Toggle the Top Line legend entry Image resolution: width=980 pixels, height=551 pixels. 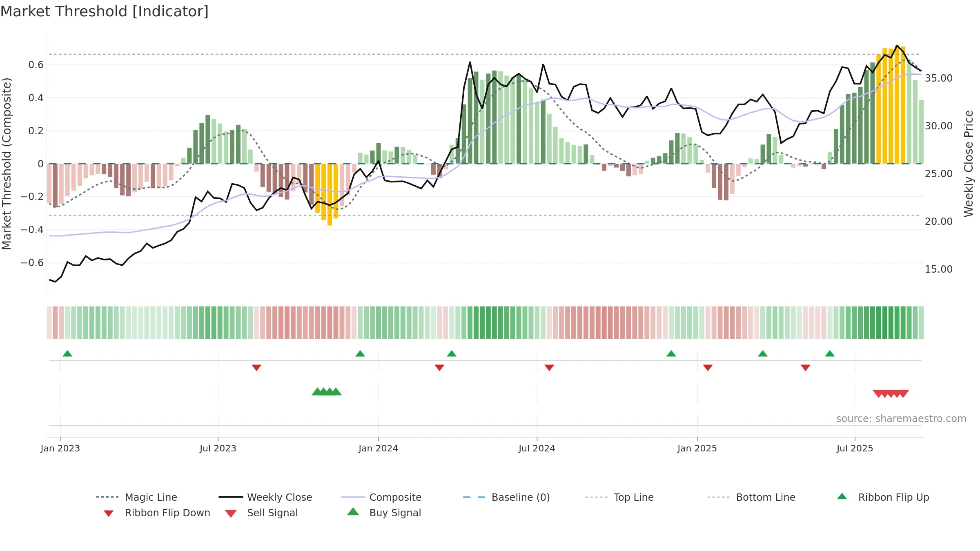point(619,497)
